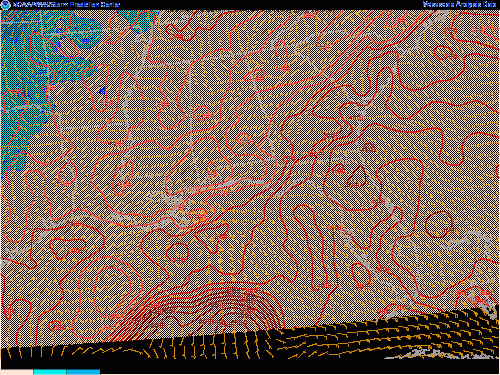Click the isolated small blue patch below teal area

coord(102,91)
